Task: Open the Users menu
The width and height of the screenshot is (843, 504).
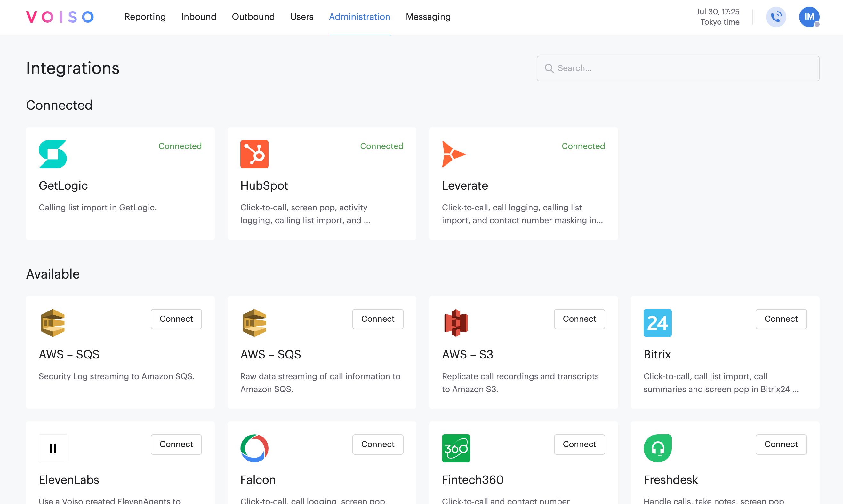Action: click(x=302, y=17)
